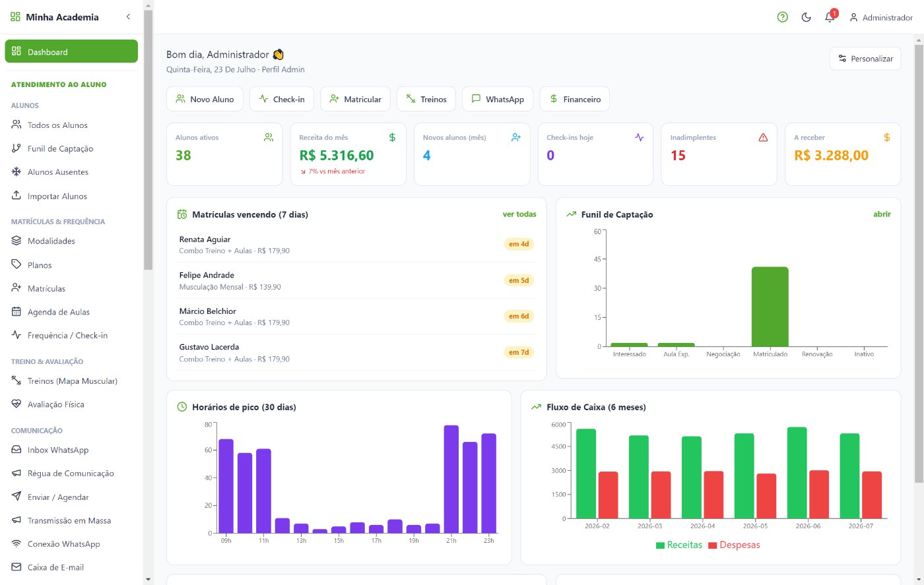Click the Conexão WhatsApp wifi icon
Viewport: 924px width, 585px height.
coord(16,543)
